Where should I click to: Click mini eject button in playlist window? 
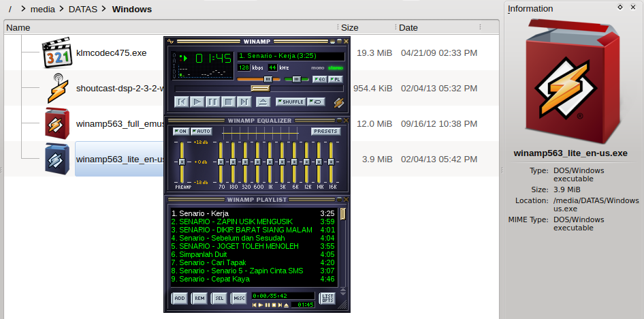point(287,305)
